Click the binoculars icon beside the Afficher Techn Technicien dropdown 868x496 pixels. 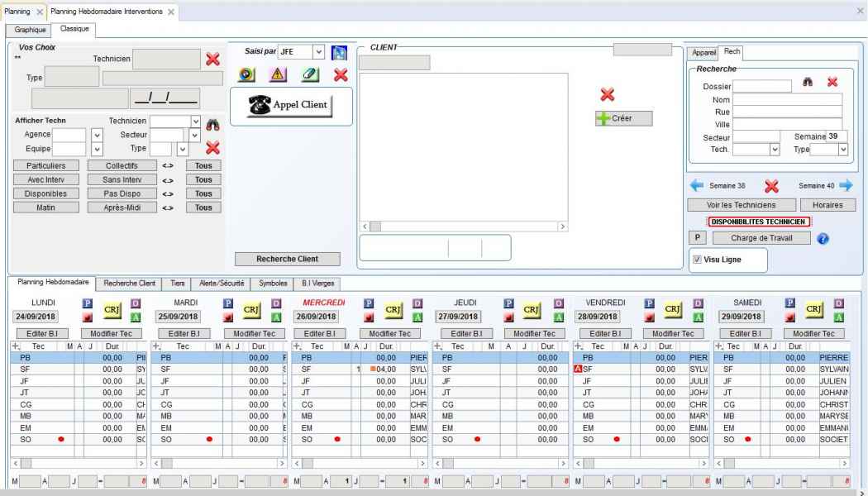coord(212,125)
